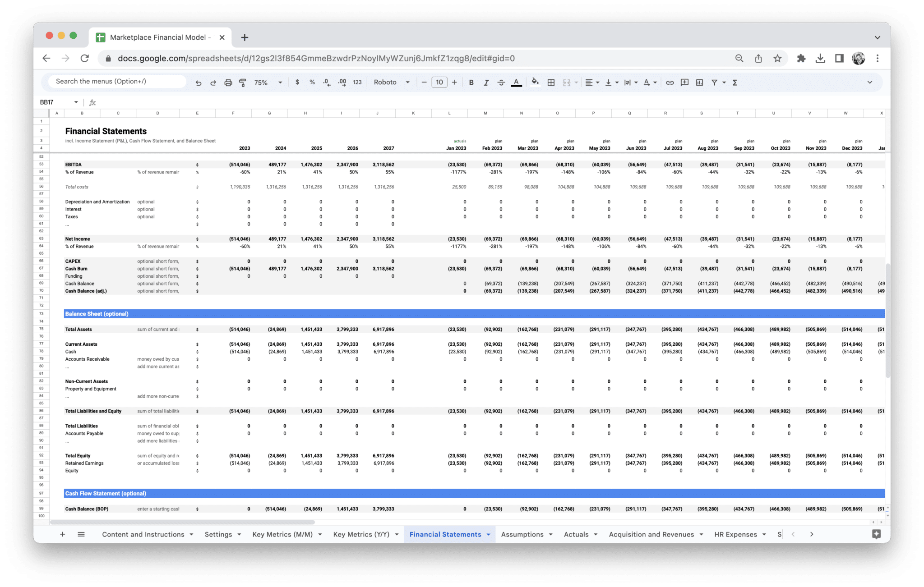The width and height of the screenshot is (924, 587).
Task: Apply currency format using dollar icon
Action: (297, 82)
